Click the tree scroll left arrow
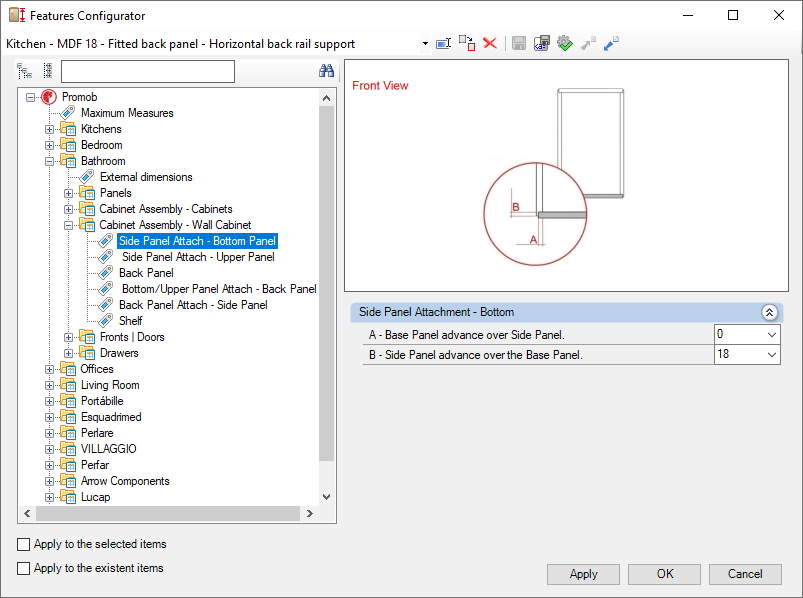This screenshot has height=598, width=803. click(27, 514)
